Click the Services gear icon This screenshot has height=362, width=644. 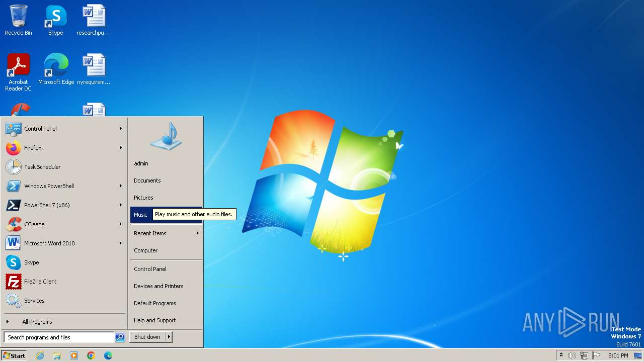click(x=13, y=301)
